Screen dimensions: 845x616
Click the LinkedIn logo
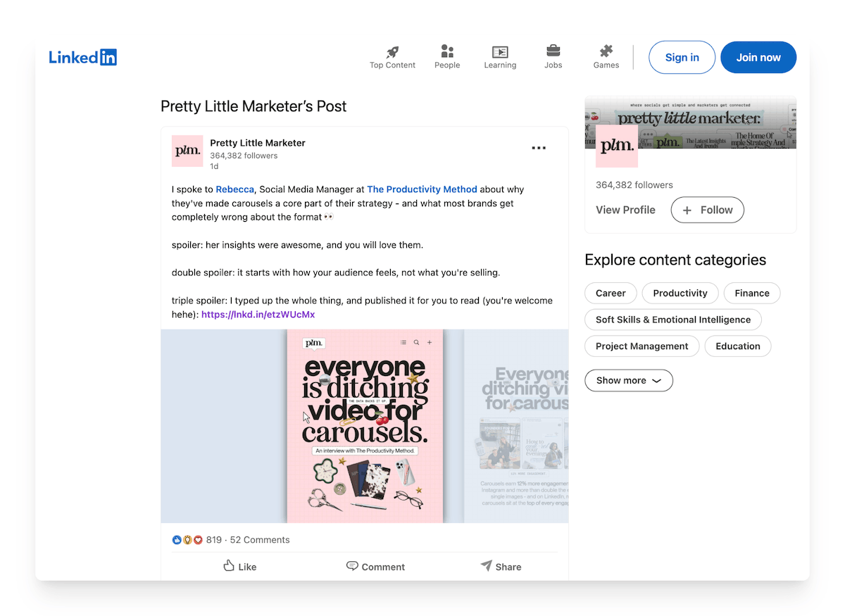(x=82, y=57)
